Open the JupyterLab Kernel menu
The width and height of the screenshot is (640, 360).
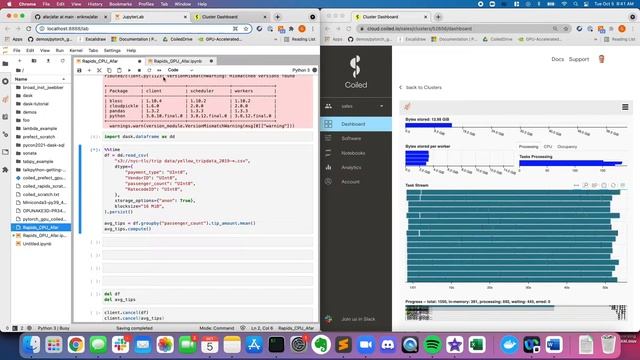click(76, 51)
